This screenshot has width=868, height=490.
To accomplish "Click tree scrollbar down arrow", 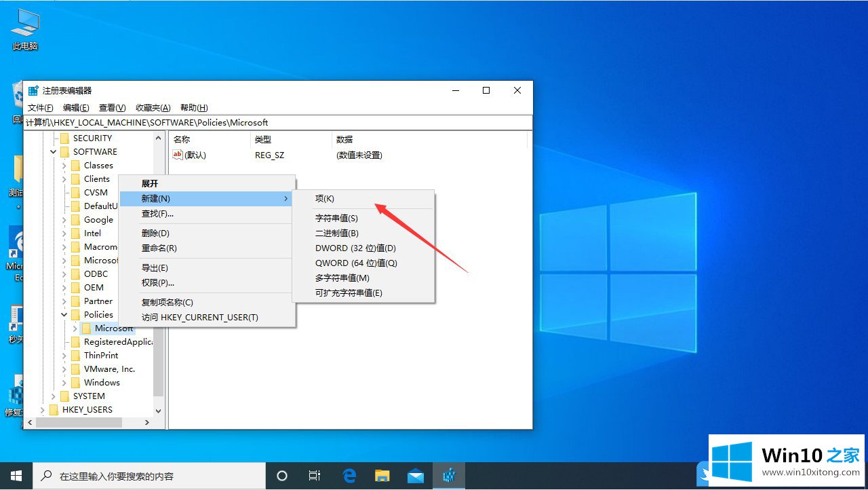I will coord(159,411).
